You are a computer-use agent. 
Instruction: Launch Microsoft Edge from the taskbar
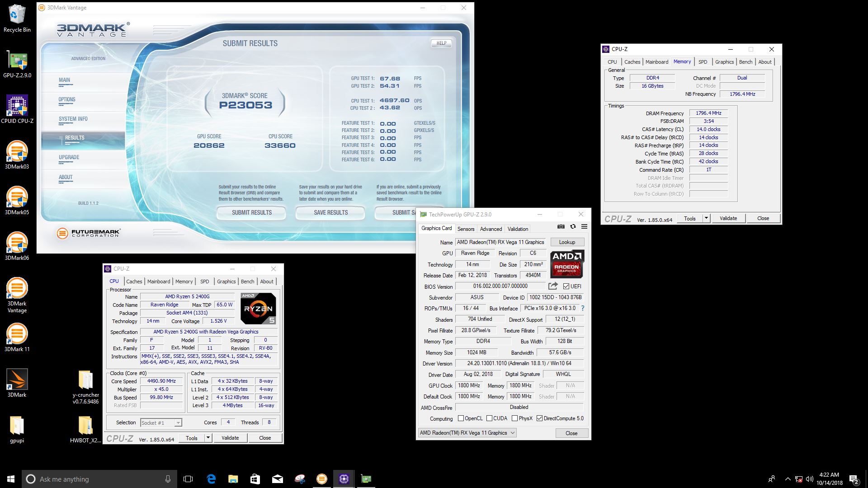(211, 479)
